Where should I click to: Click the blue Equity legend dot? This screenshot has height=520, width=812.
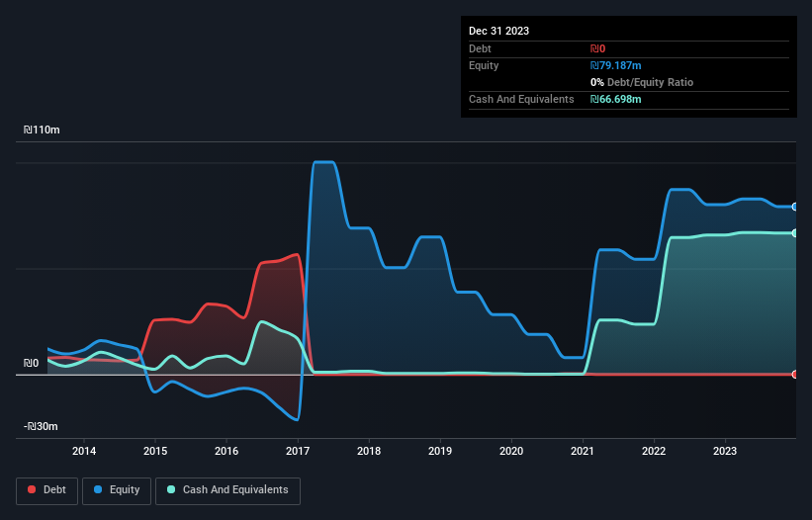(x=98, y=489)
